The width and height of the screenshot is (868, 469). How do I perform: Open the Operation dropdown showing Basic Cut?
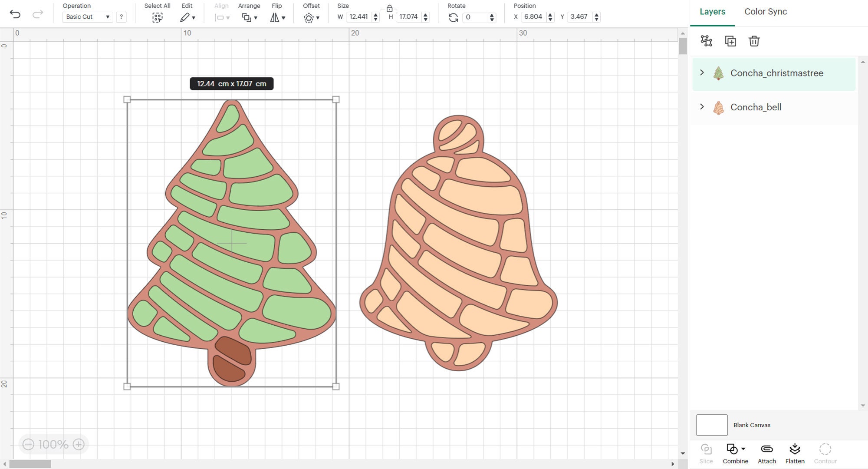point(87,17)
